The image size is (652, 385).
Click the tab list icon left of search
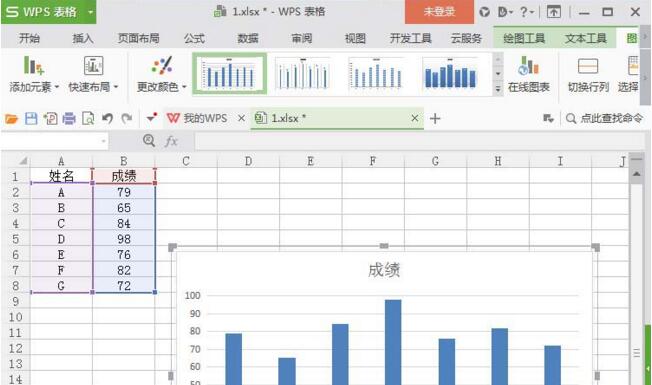click(x=548, y=119)
